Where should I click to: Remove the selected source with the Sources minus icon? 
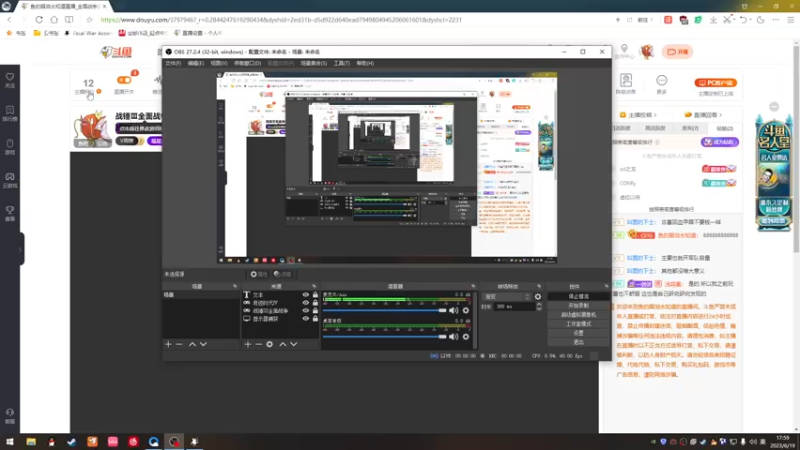tap(259, 344)
